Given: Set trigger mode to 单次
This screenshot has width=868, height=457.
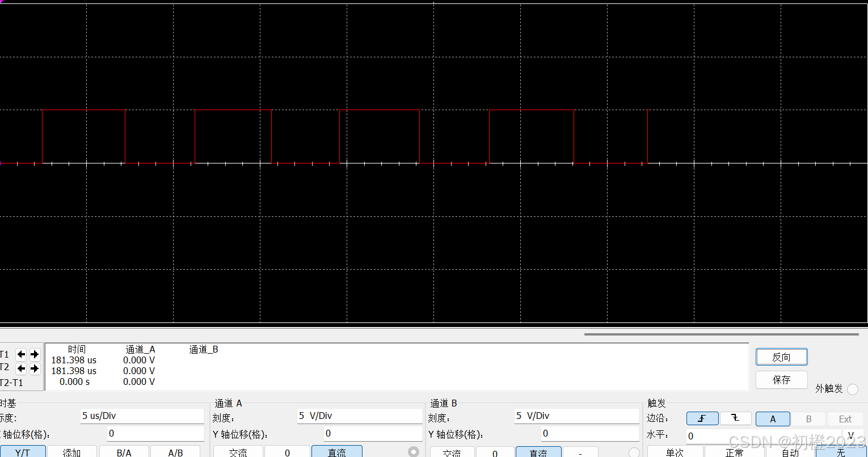Looking at the screenshot, I should coord(675,452).
